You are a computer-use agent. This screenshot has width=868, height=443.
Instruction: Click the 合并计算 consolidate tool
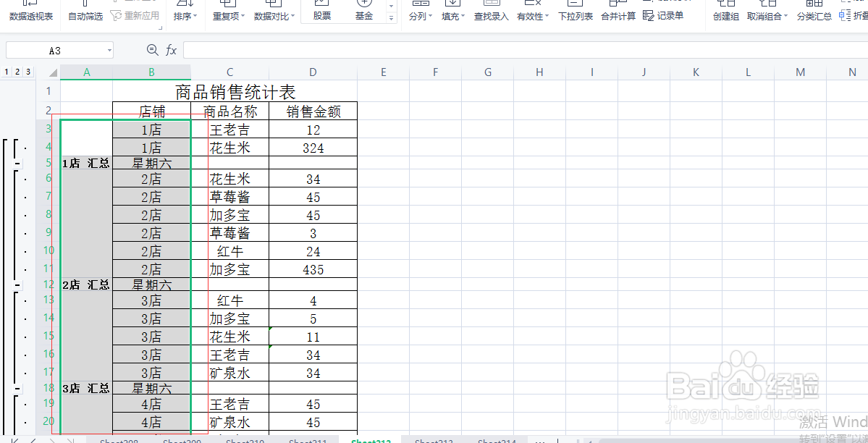point(618,12)
